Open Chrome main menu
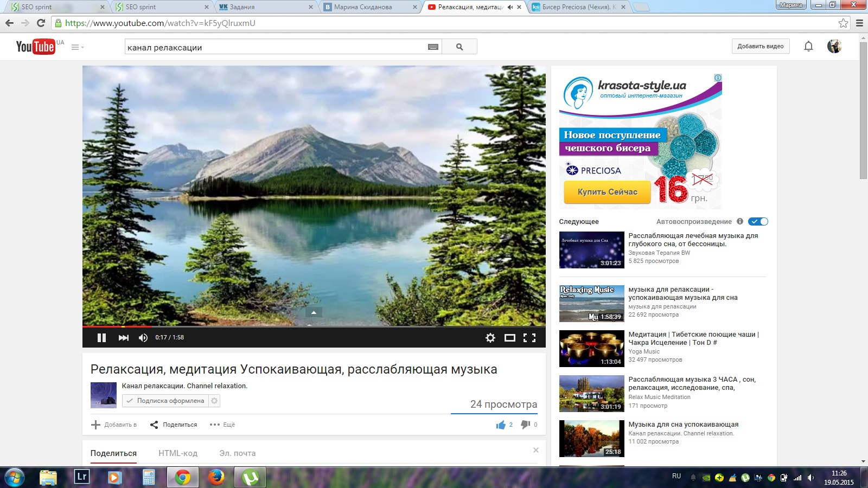 click(859, 23)
